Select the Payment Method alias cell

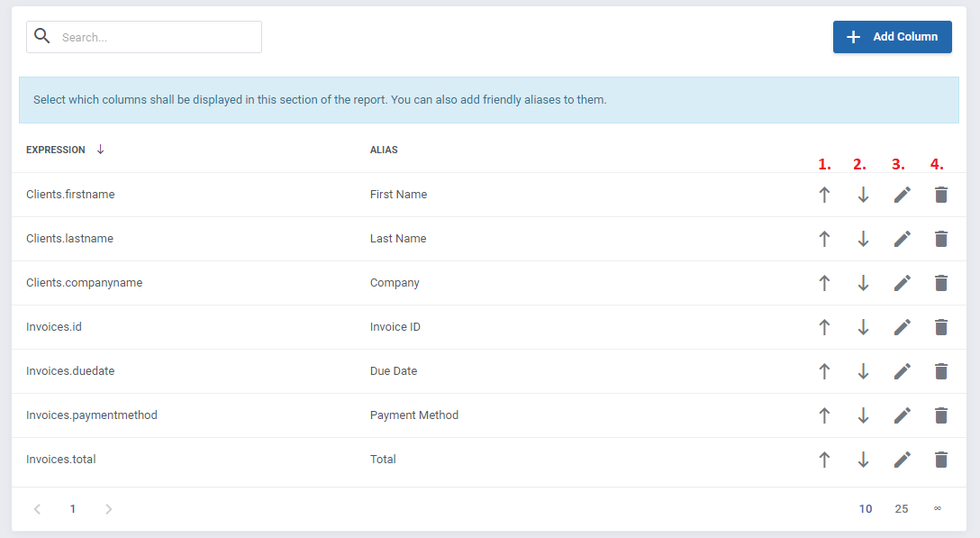point(414,415)
